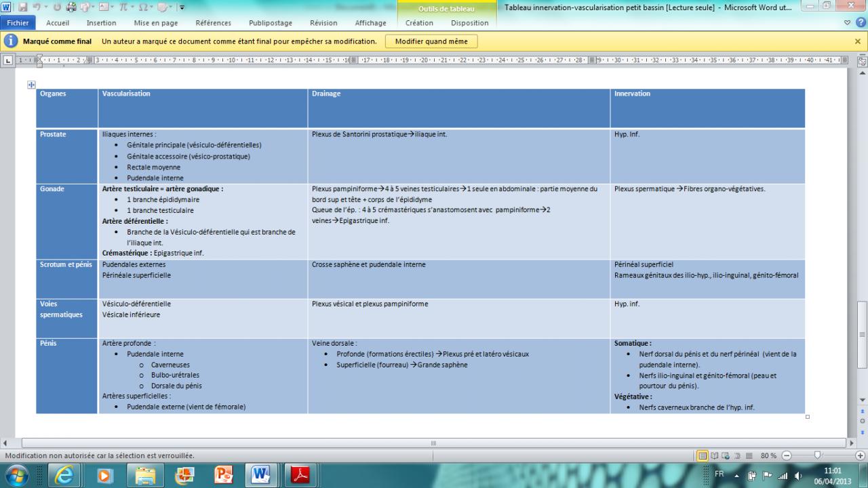Click the horizontal scrollbar thumb

point(433,443)
